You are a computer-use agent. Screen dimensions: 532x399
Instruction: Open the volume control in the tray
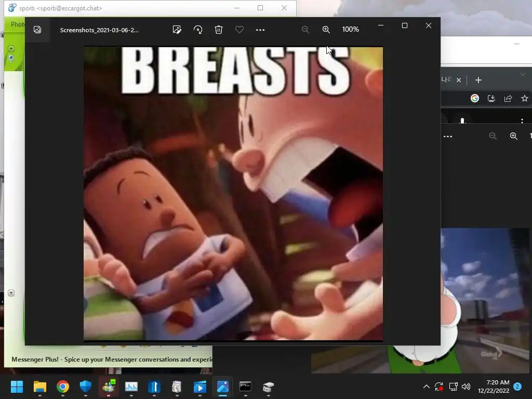click(x=466, y=387)
